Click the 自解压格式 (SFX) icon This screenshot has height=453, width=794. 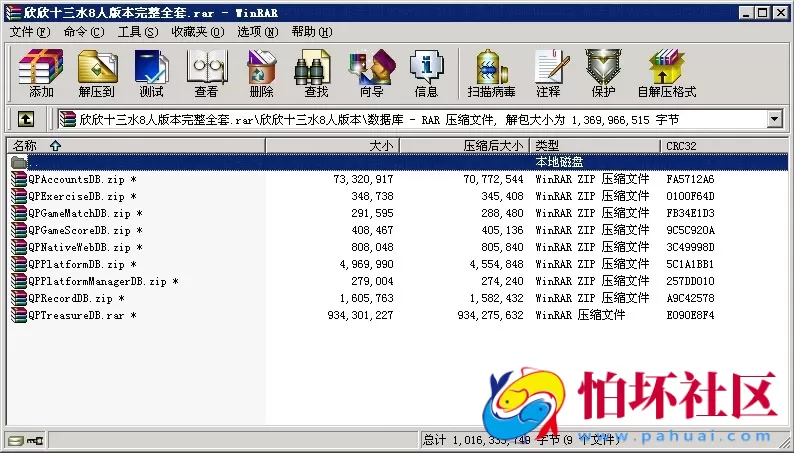click(667, 74)
